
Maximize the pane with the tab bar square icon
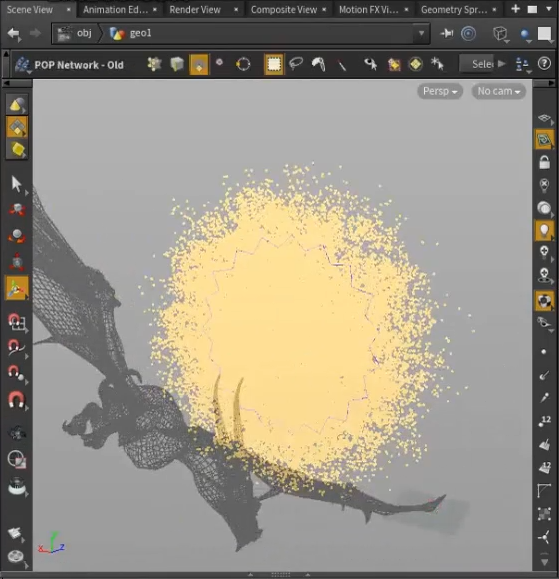coord(532,9)
